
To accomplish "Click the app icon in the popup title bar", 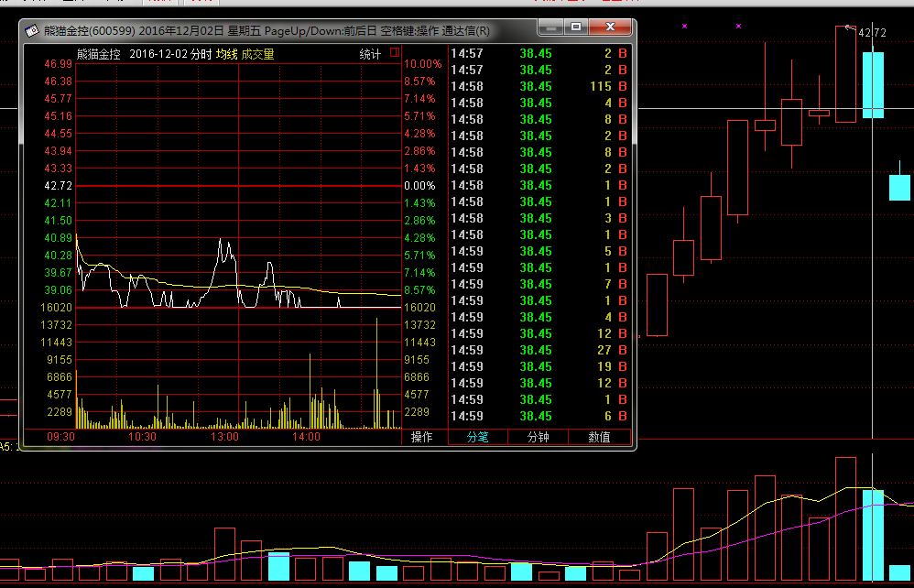I will click(31, 31).
